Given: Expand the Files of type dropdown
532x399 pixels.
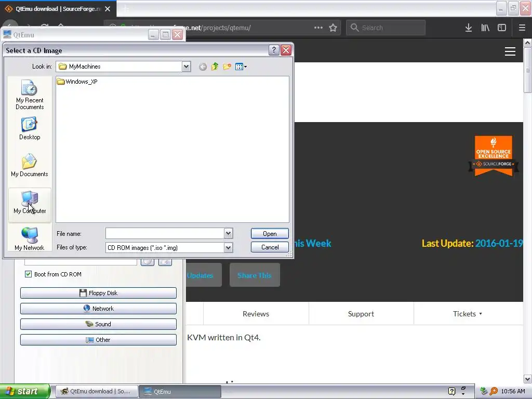Looking at the screenshot, I should 229,248.
